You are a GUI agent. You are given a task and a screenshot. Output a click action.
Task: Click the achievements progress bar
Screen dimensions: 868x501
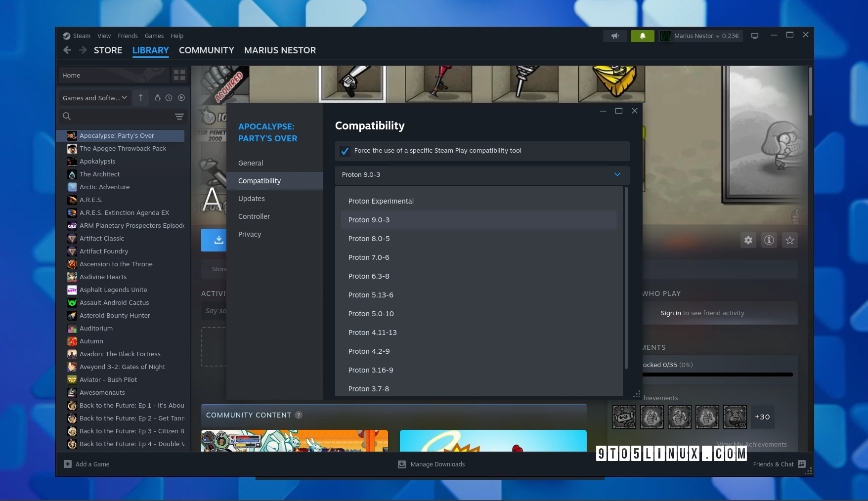coord(717,375)
